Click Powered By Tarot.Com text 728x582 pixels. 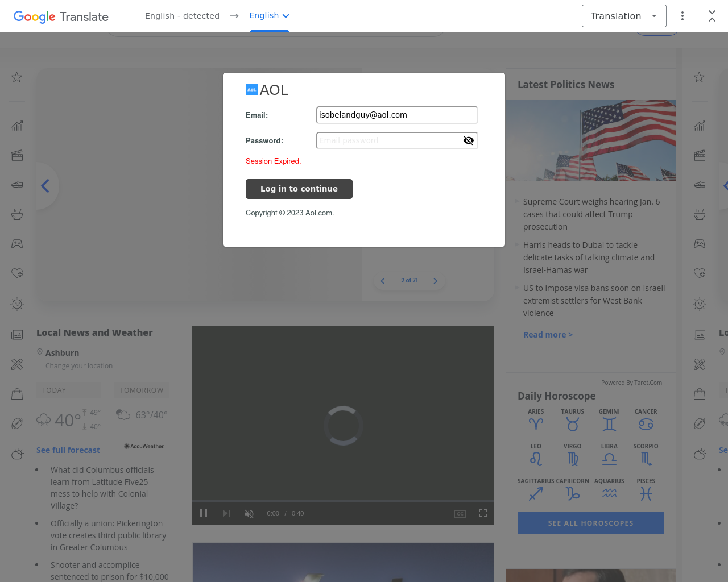click(632, 383)
